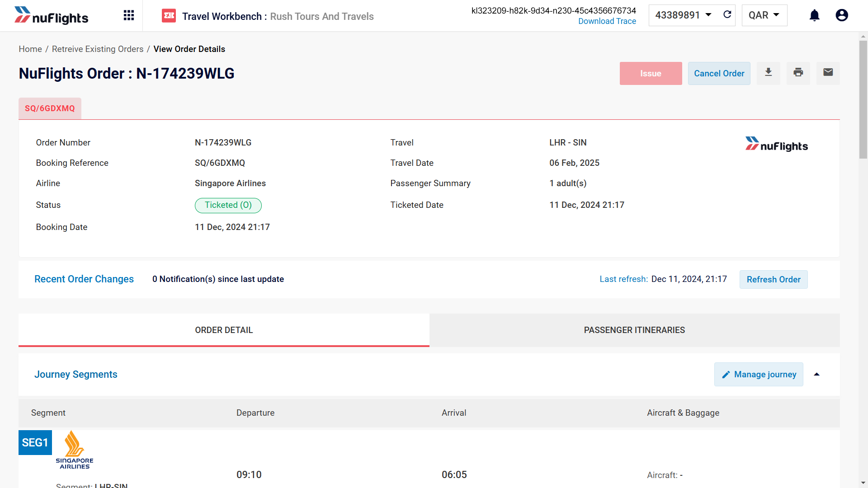Select the trace ID text kl323209-h82k
Screen dimensions: 868x488
click(x=553, y=10)
